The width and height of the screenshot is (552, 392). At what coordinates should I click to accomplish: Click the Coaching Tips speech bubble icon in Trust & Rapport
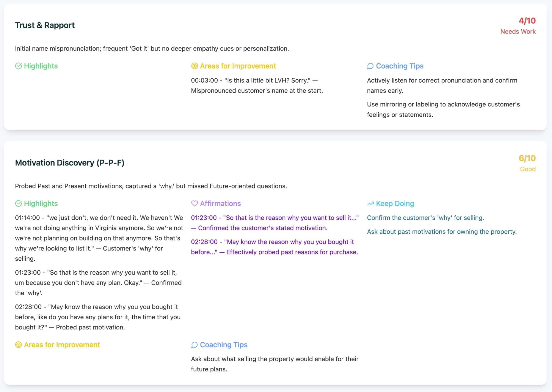point(370,66)
